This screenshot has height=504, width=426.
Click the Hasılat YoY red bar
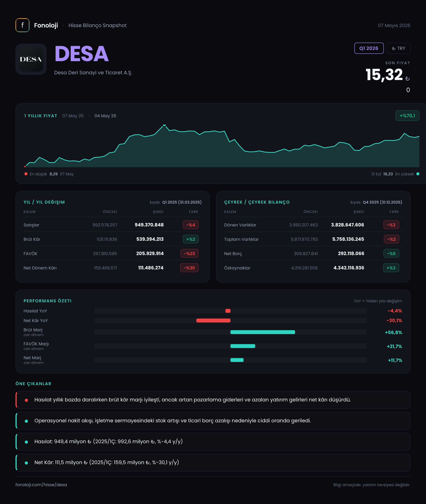(x=228, y=311)
